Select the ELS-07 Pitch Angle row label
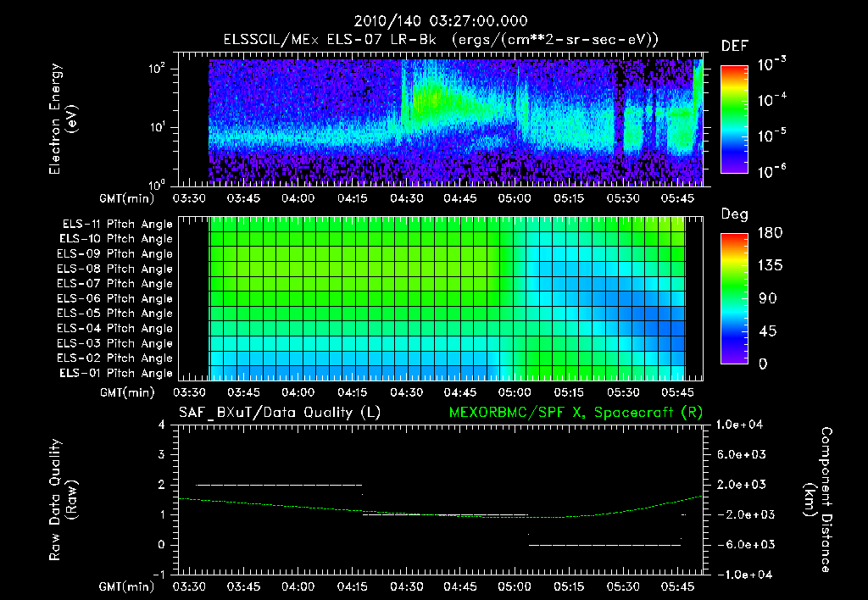 (115, 283)
